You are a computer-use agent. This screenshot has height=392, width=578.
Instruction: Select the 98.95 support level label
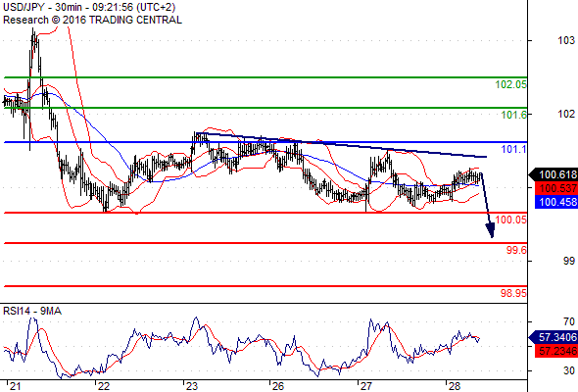click(513, 293)
